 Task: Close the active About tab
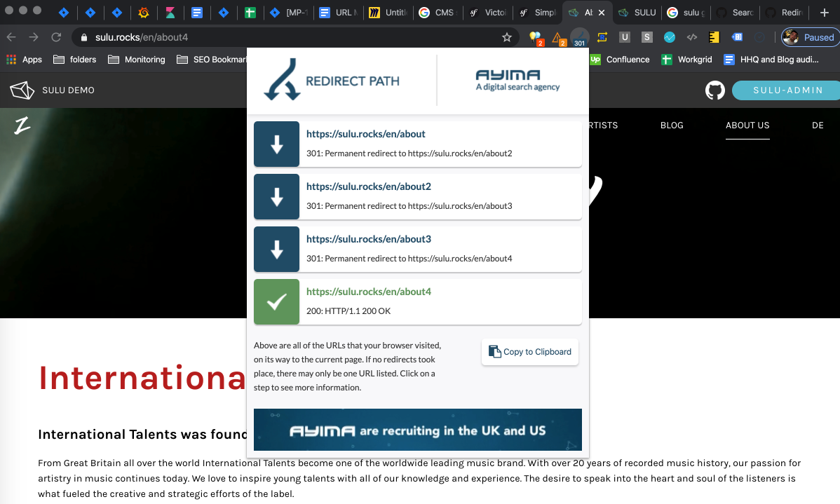(x=602, y=13)
